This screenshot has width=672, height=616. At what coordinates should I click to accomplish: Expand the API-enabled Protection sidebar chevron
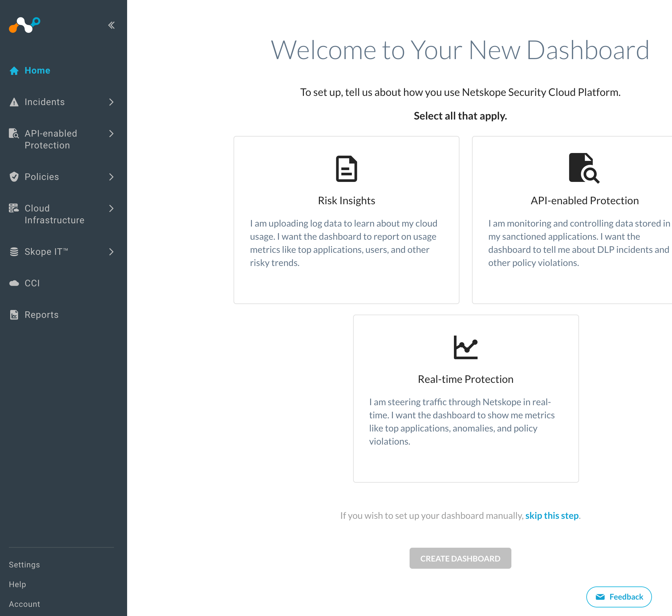tap(111, 133)
